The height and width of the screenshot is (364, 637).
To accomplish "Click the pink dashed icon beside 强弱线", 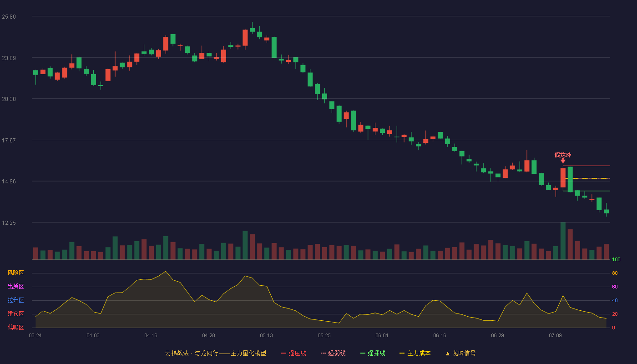I will [324, 354].
